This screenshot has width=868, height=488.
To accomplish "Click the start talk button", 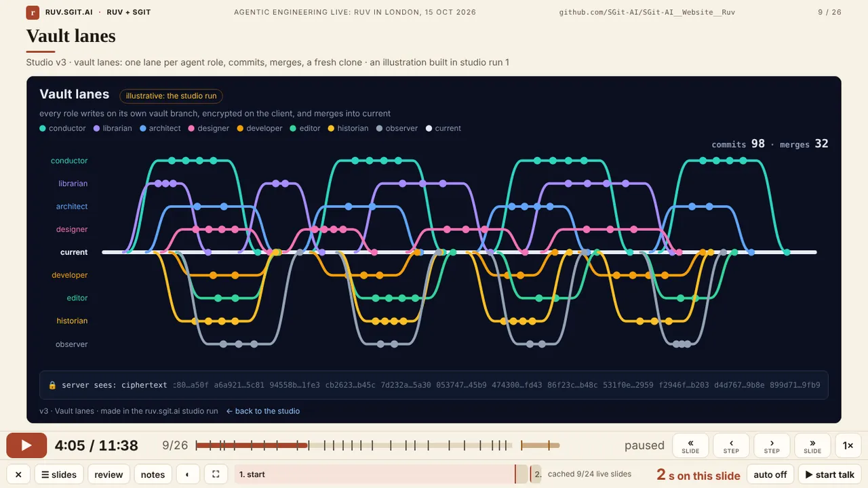I will click(x=830, y=474).
